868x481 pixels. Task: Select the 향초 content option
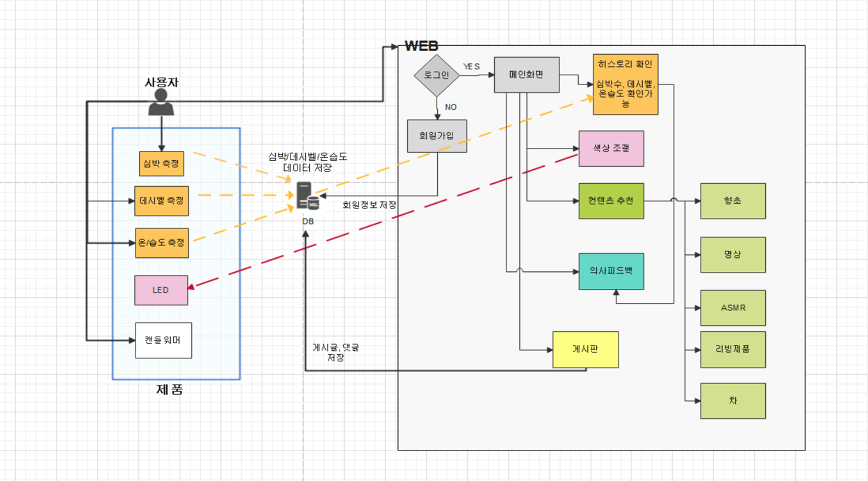coord(732,201)
